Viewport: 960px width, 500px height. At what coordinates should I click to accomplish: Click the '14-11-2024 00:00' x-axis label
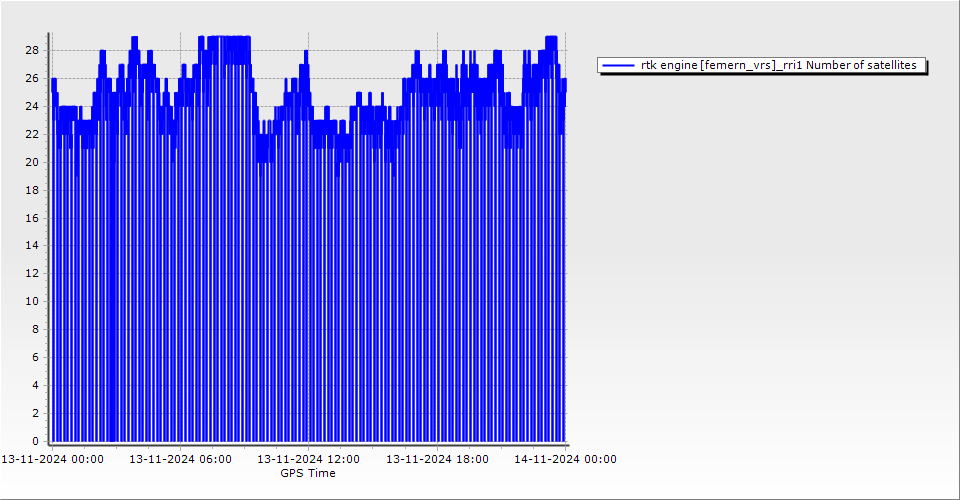tap(565, 460)
